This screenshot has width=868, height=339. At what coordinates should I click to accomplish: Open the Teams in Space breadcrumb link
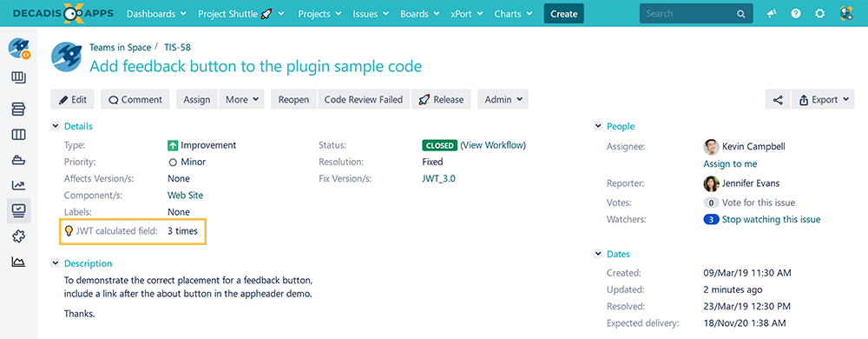(x=120, y=48)
